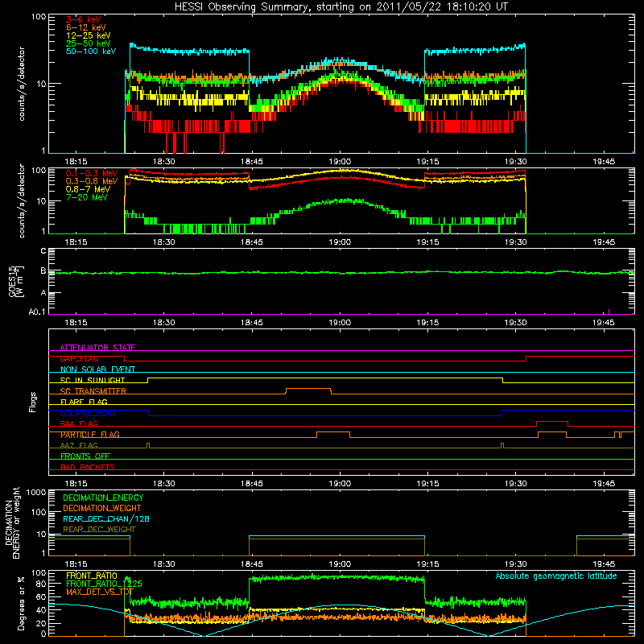Pick the SC_TRANSMITTER flag label
Screen dimensions: 644x644
click(93, 391)
